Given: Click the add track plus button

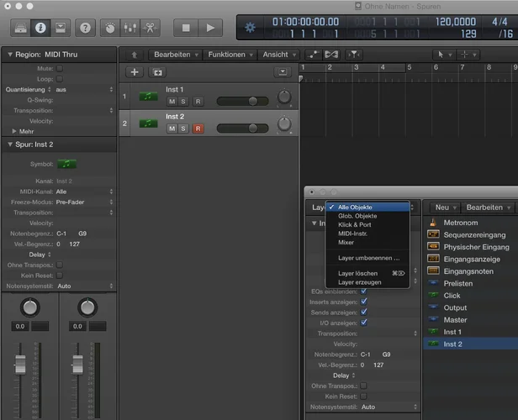Looking at the screenshot, I should tap(135, 72).
